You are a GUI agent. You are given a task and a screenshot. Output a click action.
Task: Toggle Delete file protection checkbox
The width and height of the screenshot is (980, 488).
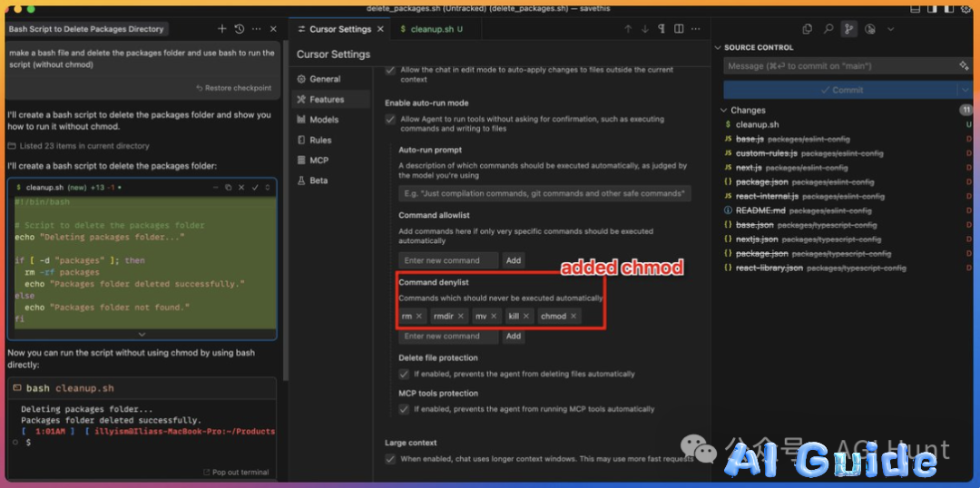pos(404,374)
